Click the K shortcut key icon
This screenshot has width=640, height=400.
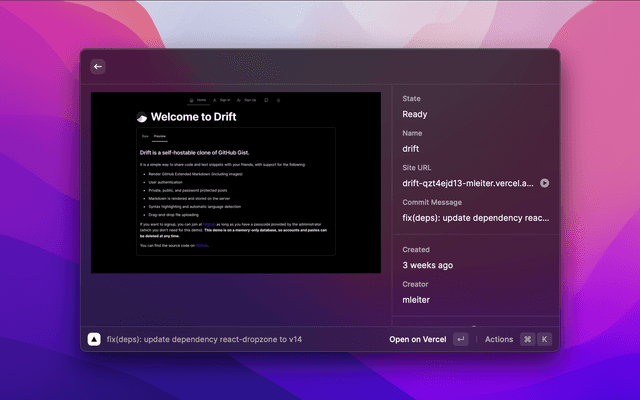545,339
